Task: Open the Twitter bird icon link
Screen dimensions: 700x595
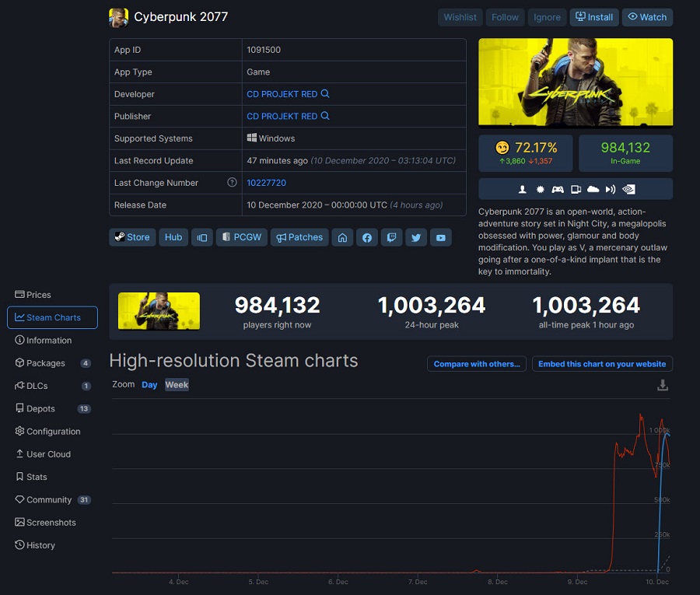Action: tap(416, 237)
